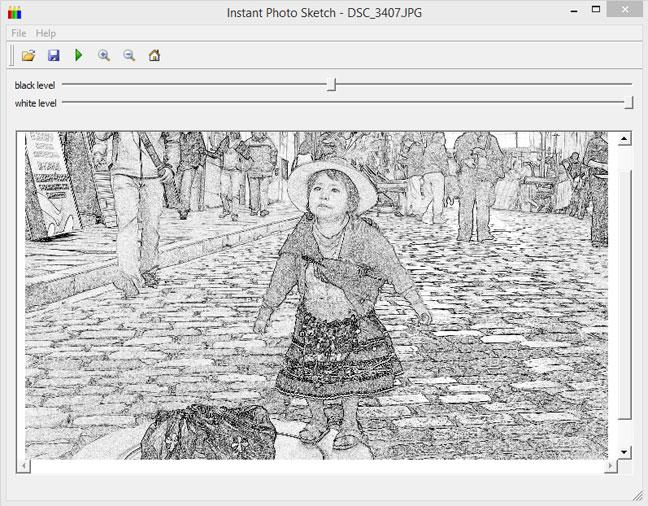Image resolution: width=648 pixels, height=506 pixels.
Task: Zoom out with the magnifier minus icon
Action: pos(129,55)
